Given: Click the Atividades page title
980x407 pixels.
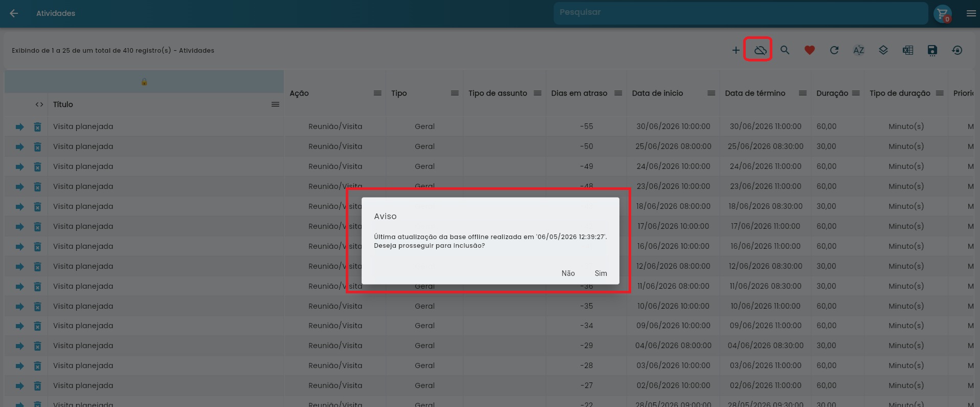Looking at the screenshot, I should pos(56,13).
